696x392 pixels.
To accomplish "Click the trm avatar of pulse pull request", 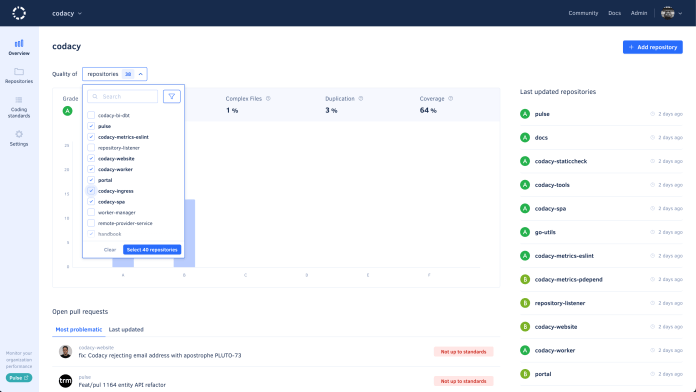I will 65,381.
